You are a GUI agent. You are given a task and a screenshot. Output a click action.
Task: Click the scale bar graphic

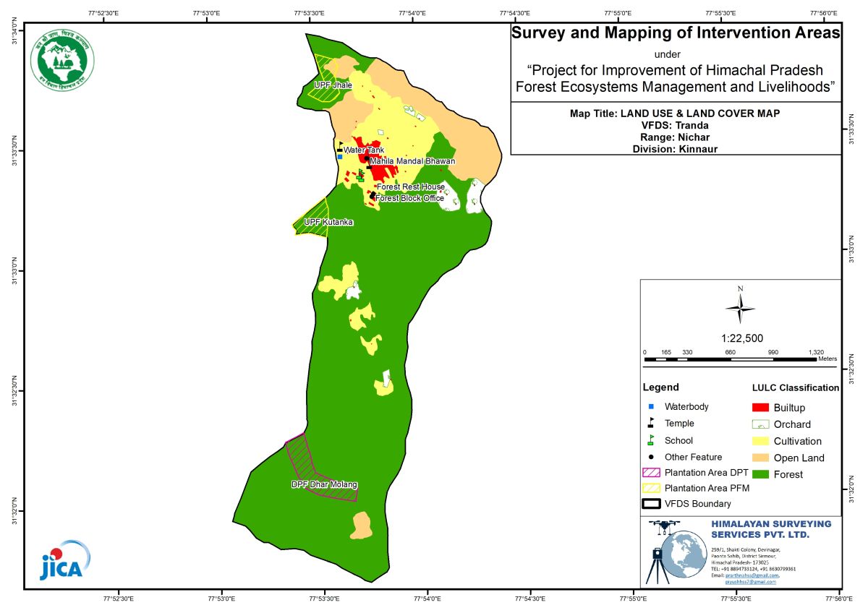tap(730, 359)
